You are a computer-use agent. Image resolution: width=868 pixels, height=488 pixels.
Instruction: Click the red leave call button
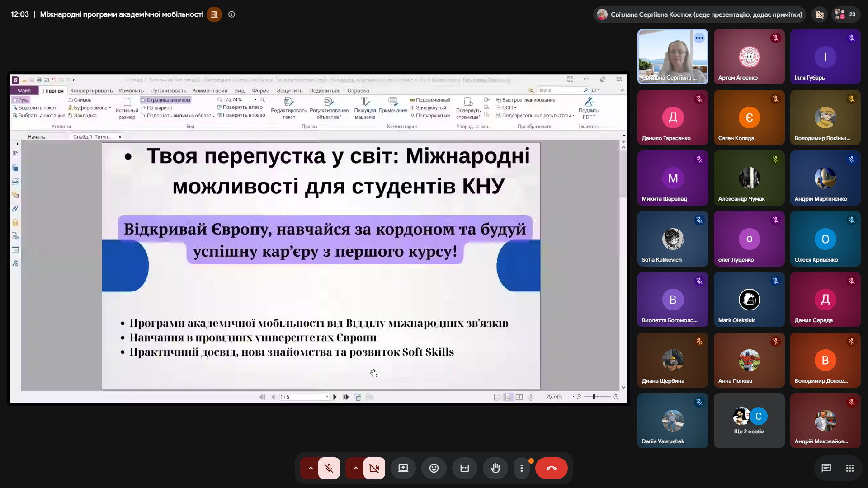coord(551,468)
